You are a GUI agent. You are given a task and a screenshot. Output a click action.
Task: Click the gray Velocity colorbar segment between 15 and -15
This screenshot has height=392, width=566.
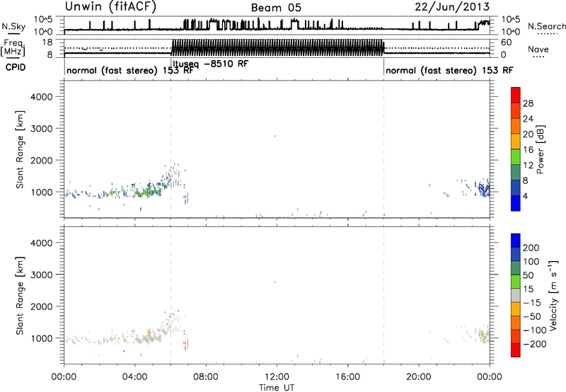(516, 295)
